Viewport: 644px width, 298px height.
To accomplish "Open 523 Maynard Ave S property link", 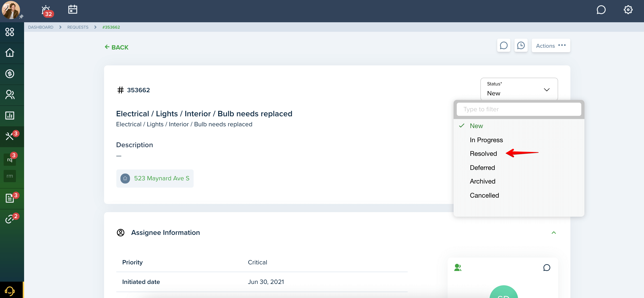I will 162,178.
